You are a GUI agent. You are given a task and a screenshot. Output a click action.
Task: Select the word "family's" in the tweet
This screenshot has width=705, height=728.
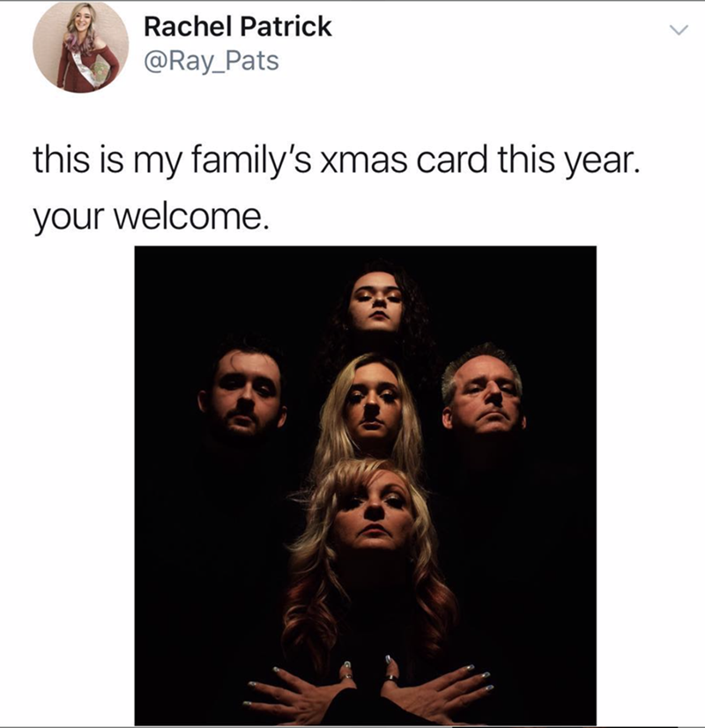click(250, 160)
